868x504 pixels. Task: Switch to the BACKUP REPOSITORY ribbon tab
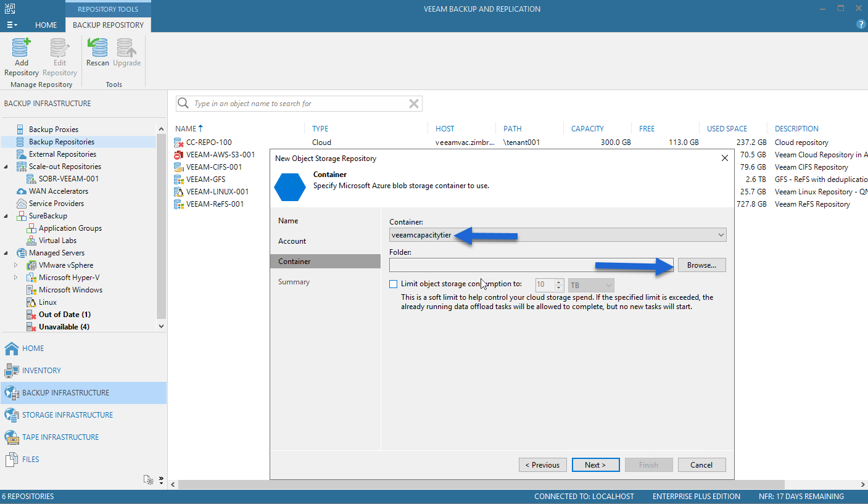click(x=108, y=25)
